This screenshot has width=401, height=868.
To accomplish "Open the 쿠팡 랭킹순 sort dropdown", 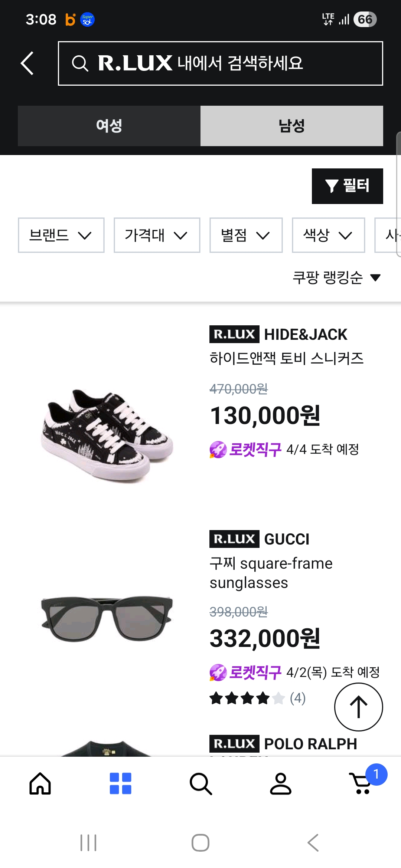I will point(336,277).
